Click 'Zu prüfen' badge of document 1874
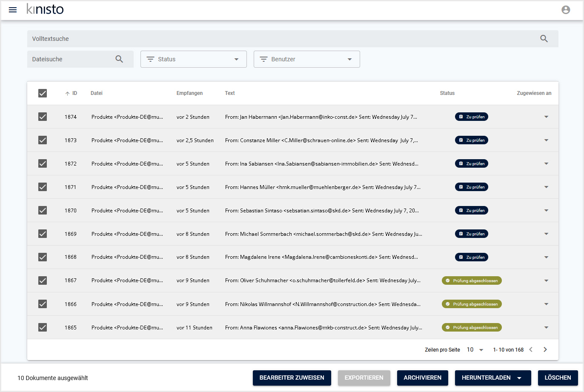This screenshot has height=392, width=584. pos(472,117)
